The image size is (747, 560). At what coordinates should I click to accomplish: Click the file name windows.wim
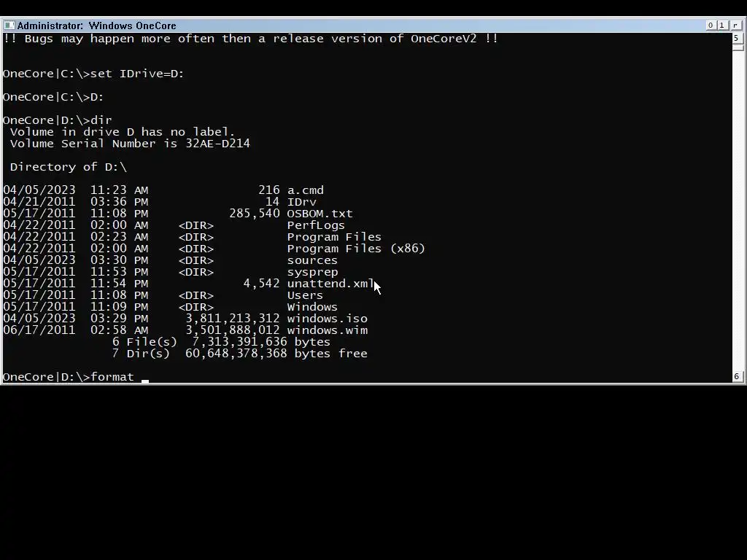[x=328, y=330]
